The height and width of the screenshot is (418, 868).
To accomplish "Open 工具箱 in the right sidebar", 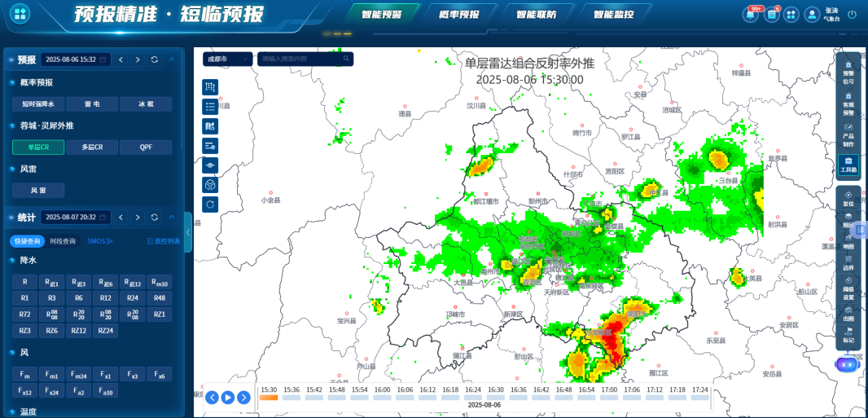I will tap(848, 164).
